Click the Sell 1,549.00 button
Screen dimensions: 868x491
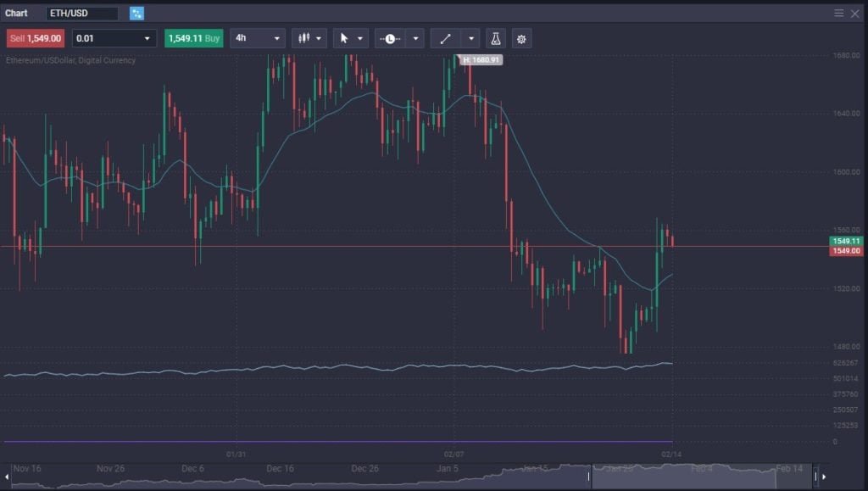tap(36, 38)
